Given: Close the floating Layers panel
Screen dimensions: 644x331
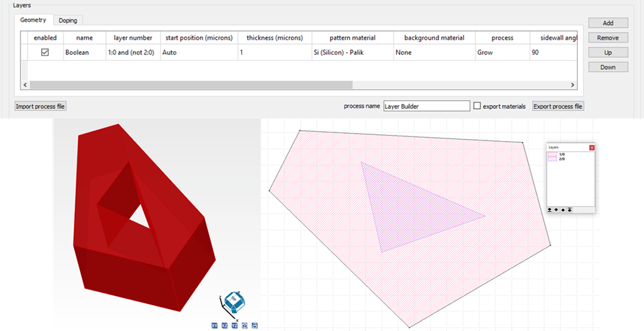Looking at the screenshot, I should [x=592, y=147].
